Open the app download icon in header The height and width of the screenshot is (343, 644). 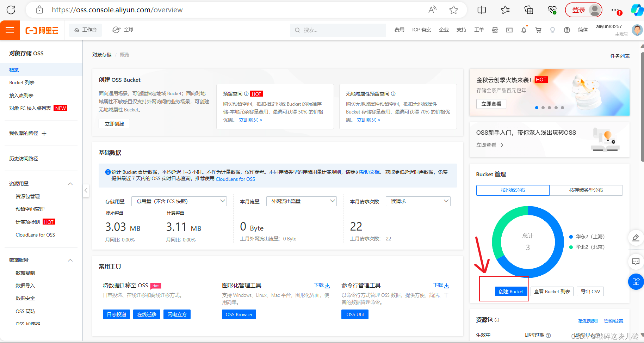click(495, 30)
